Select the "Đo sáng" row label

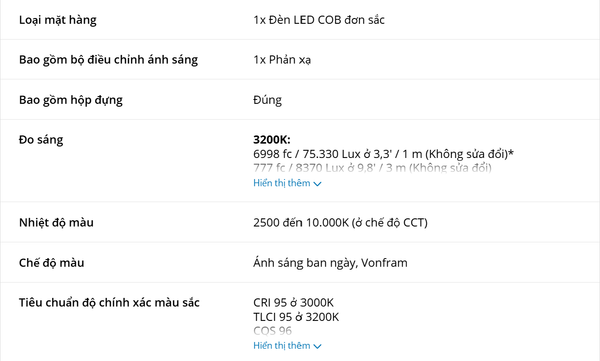(41, 140)
